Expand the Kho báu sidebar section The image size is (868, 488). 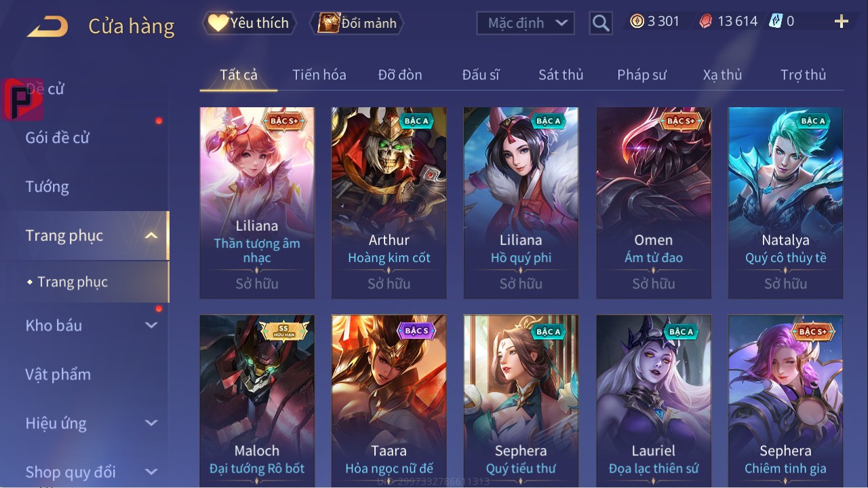(151, 325)
